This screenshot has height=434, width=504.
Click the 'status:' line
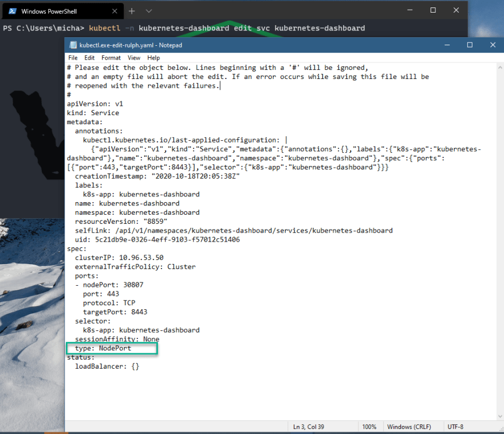(x=81, y=357)
